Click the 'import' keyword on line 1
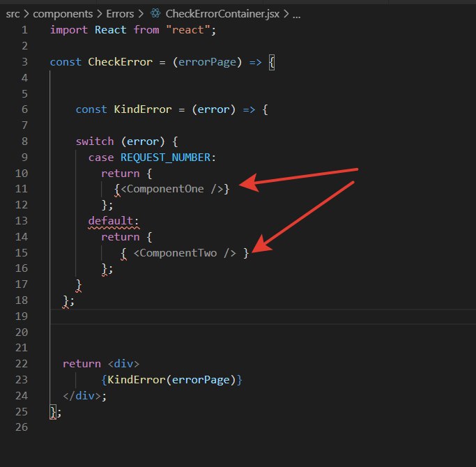The width and height of the screenshot is (476, 467). coord(69,30)
